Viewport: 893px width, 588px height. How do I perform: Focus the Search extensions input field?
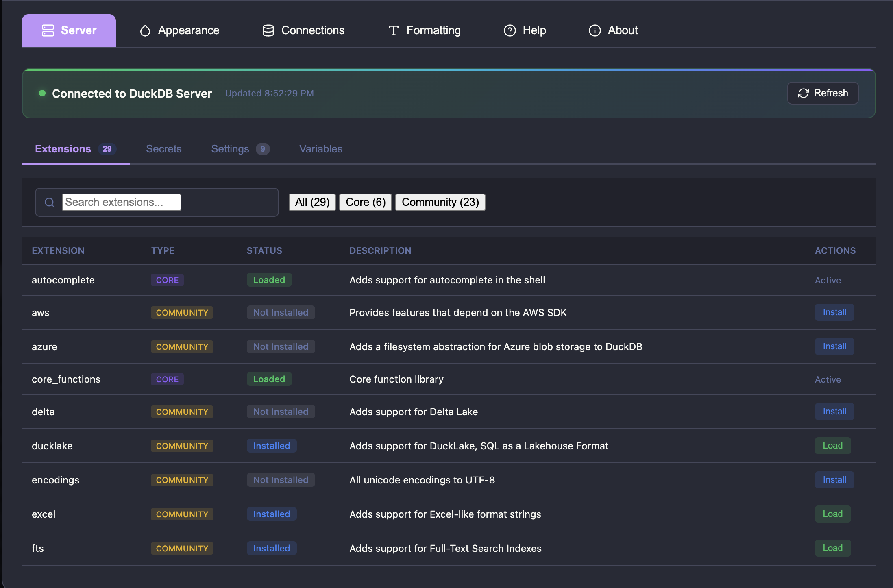[x=121, y=202]
